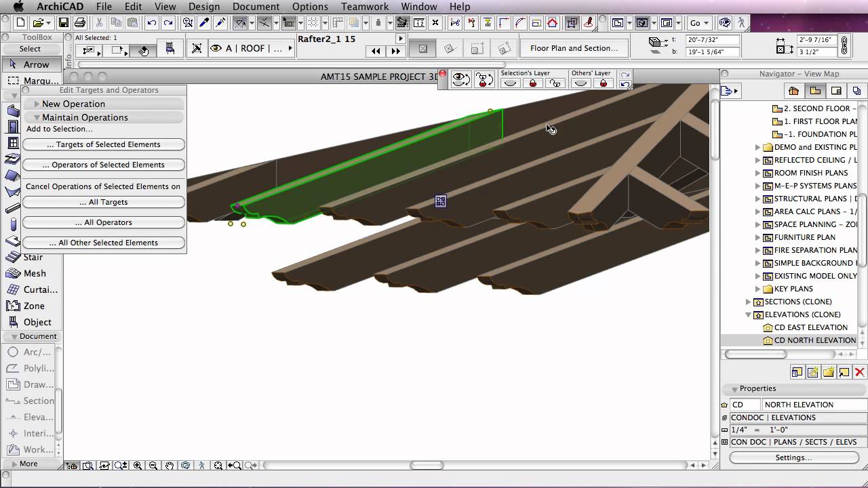Activate the pan hand icon

click(x=170, y=466)
